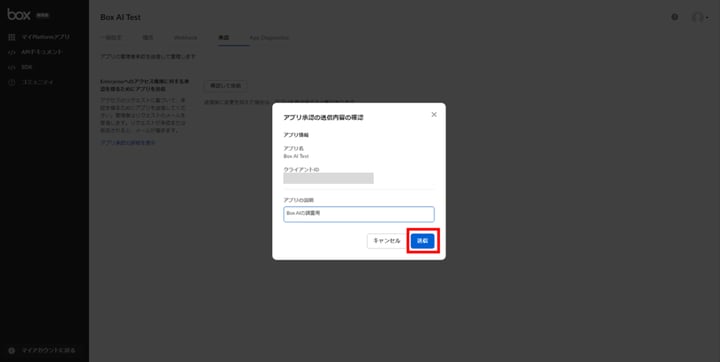
Task: Switch to the App Diagnostics tab
Action: tap(269, 38)
